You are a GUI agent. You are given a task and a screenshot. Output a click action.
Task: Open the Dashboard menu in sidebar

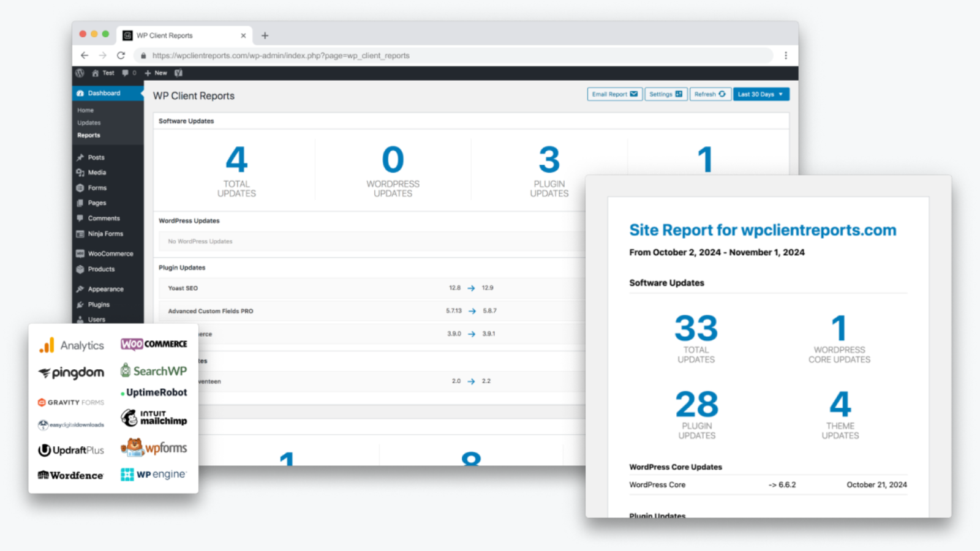click(108, 93)
